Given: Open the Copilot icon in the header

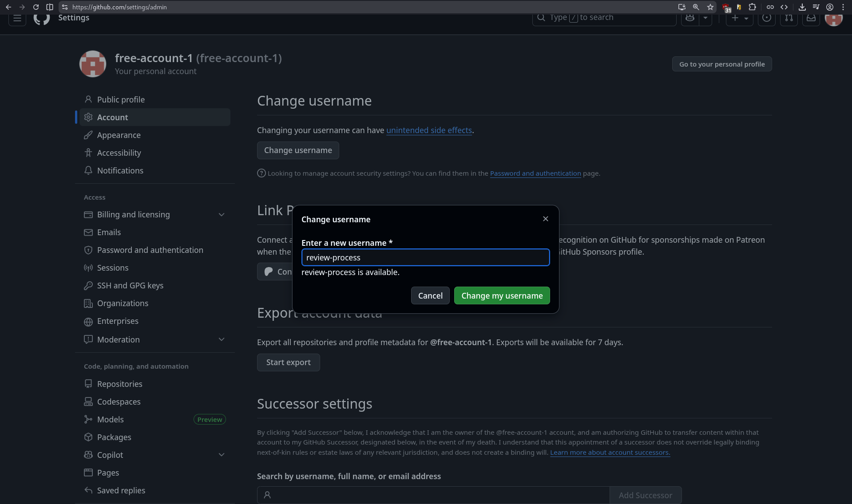Looking at the screenshot, I should (x=690, y=18).
